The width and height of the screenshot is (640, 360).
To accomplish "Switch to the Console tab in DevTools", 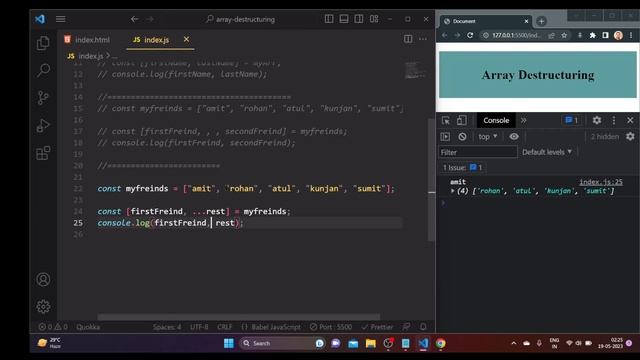I will click(x=496, y=120).
